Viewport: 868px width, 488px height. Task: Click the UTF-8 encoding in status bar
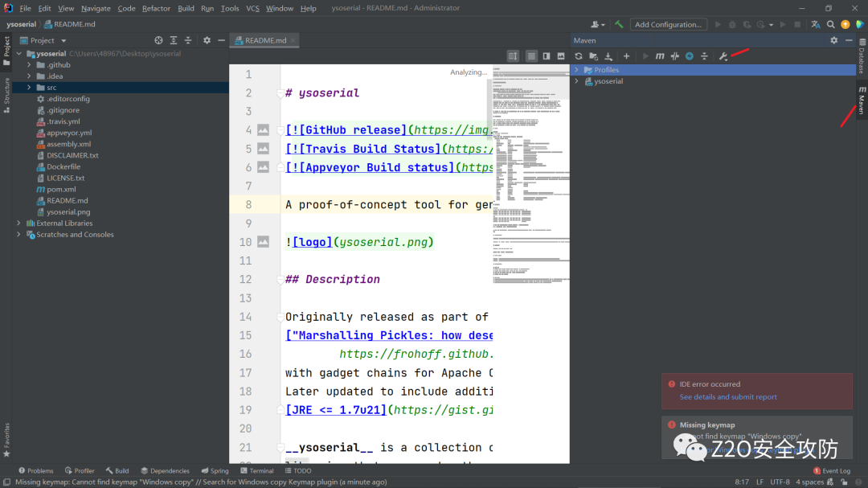tap(780, 482)
